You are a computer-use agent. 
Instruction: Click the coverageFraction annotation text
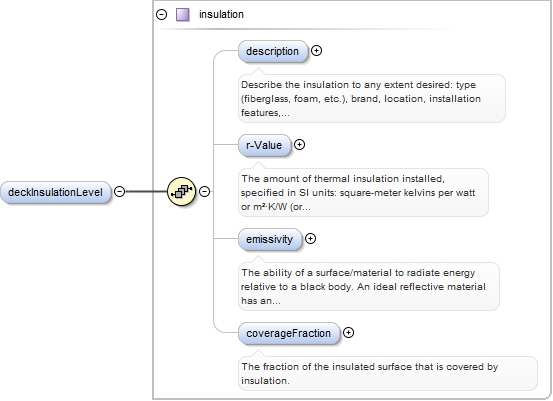click(x=388, y=373)
